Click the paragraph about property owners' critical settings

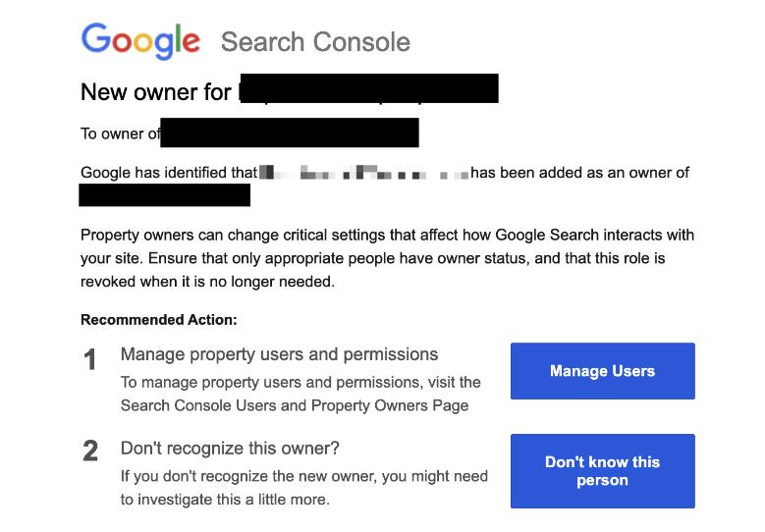pos(387,258)
